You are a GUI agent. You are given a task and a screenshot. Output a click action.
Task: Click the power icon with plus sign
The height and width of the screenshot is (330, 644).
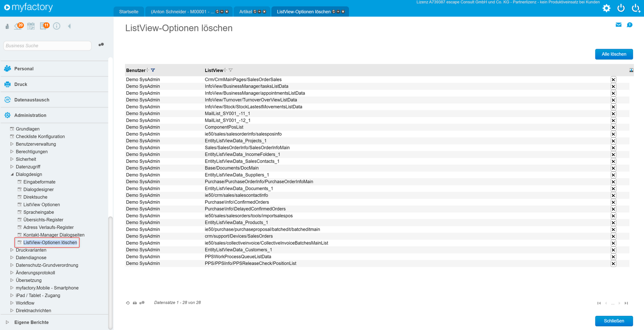[636, 8]
